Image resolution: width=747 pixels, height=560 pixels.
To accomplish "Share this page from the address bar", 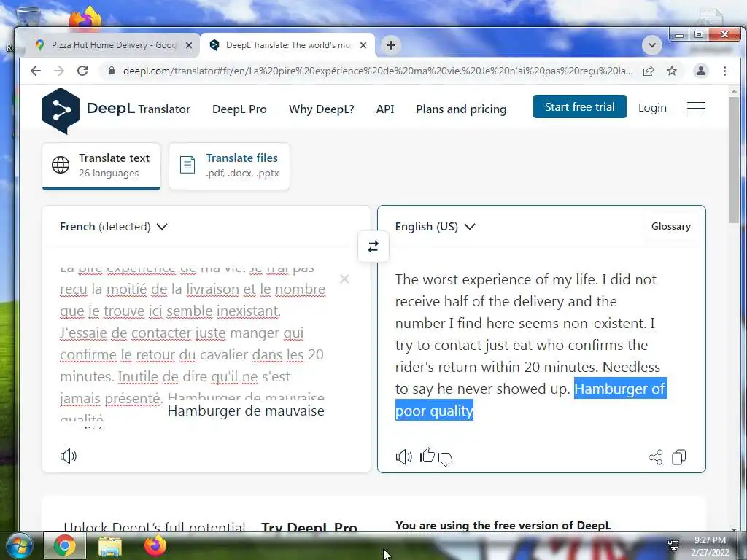I will point(649,71).
